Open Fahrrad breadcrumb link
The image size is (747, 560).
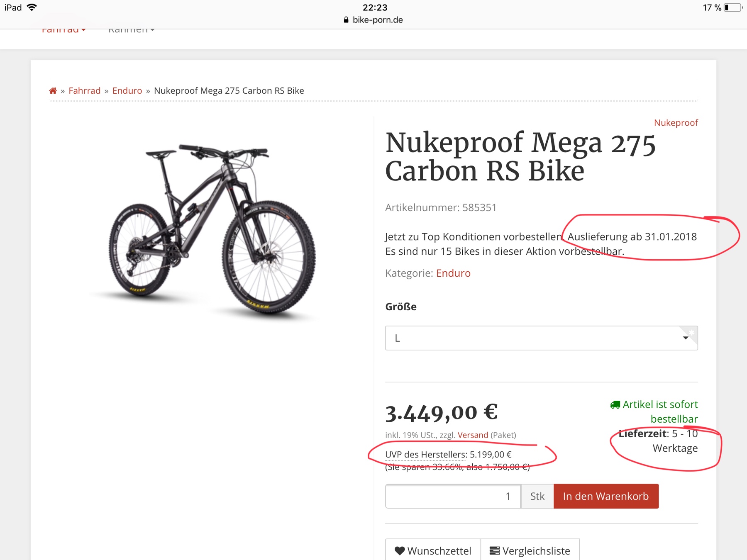coord(84,91)
